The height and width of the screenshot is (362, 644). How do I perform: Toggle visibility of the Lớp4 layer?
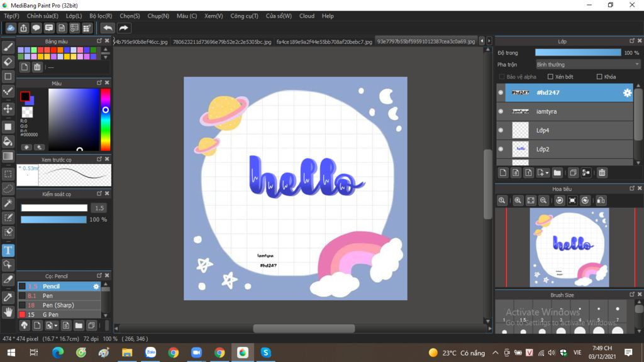point(501,130)
